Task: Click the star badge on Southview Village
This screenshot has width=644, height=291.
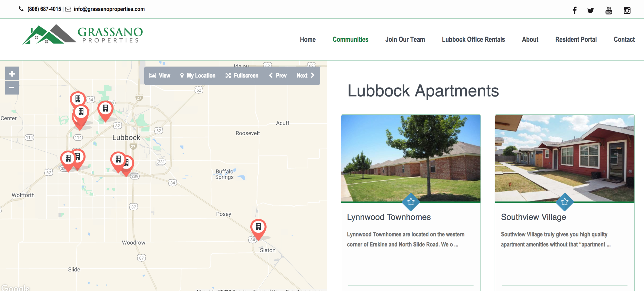Action: point(565,202)
